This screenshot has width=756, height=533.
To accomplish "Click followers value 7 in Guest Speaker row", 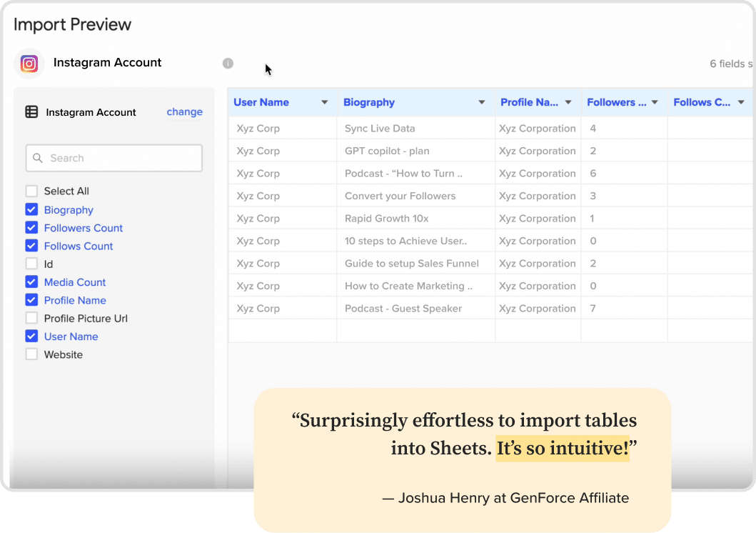I will click(x=593, y=308).
